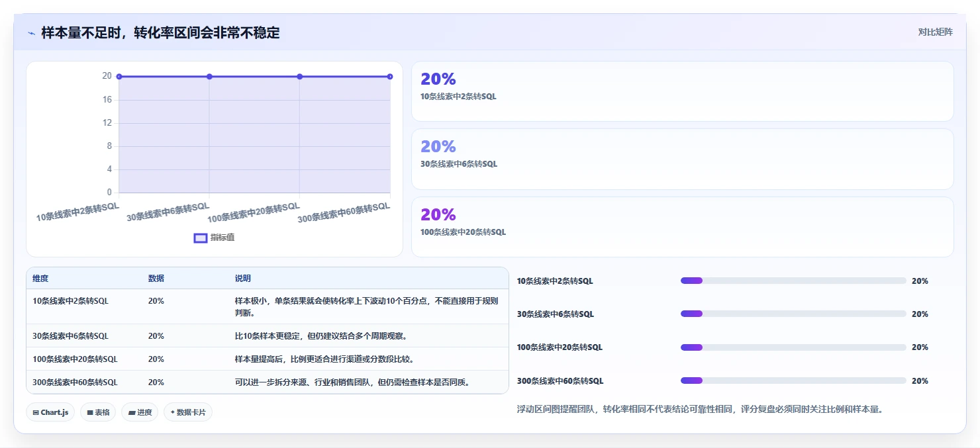This screenshot has width=980, height=448.
Task: Click progress row label 300条线索中60条转SQL
Action: tap(560, 381)
